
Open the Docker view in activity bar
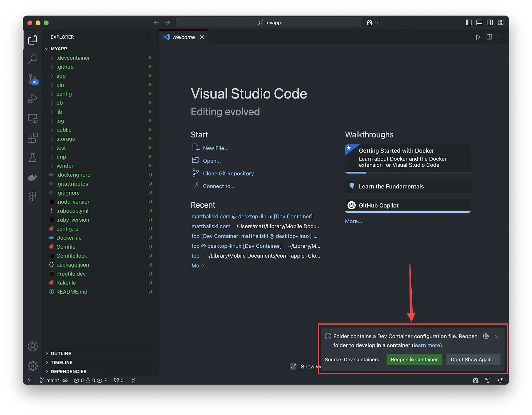(x=33, y=177)
